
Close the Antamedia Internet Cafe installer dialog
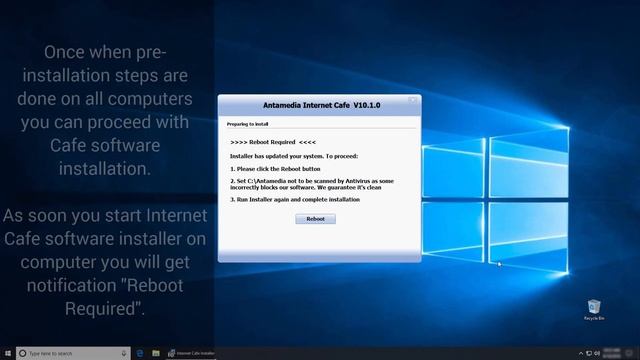pyautogui.click(x=413, y=100)
